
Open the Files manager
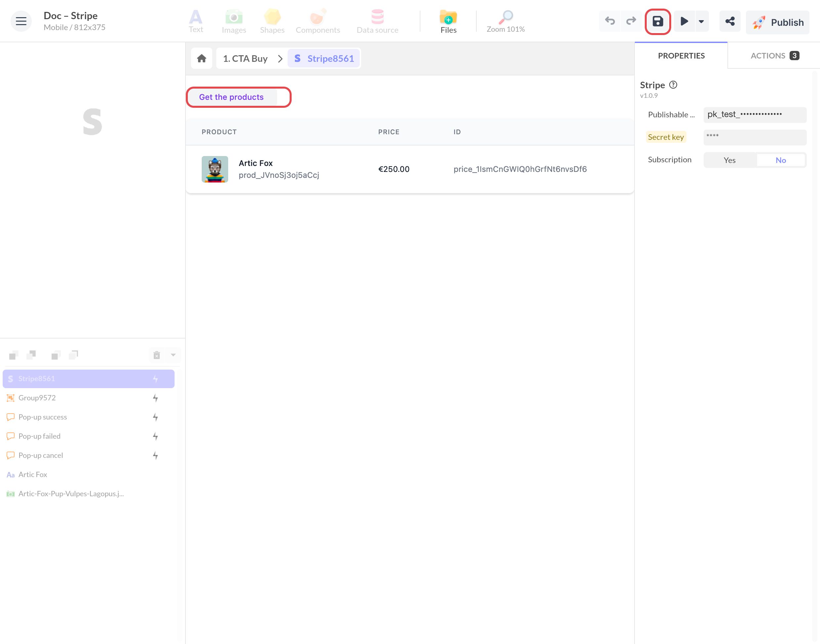tap(448, 21)
